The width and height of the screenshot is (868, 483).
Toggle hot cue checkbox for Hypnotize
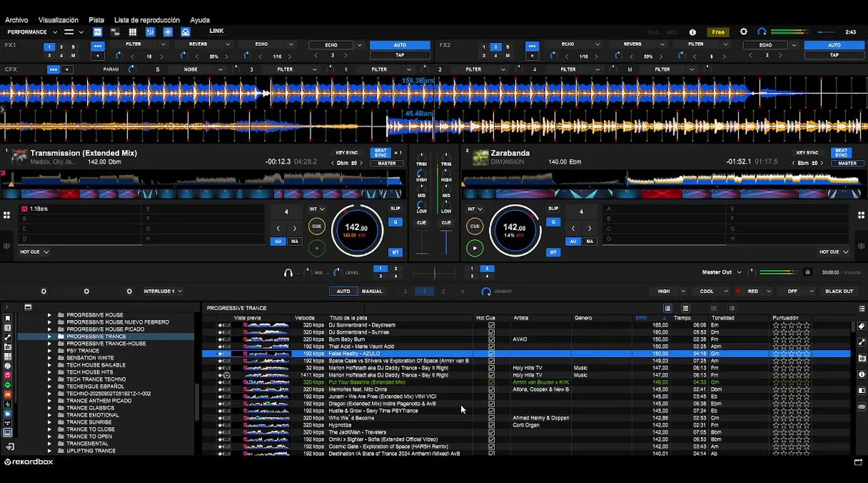[x=491, y=425]
